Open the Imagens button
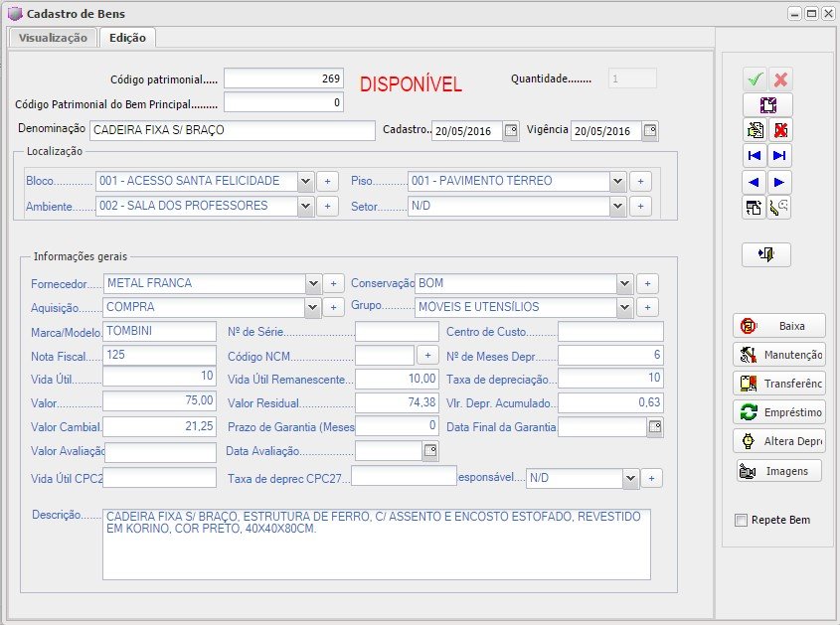Viewport: 840px width, 625px height. coord(779,471)
